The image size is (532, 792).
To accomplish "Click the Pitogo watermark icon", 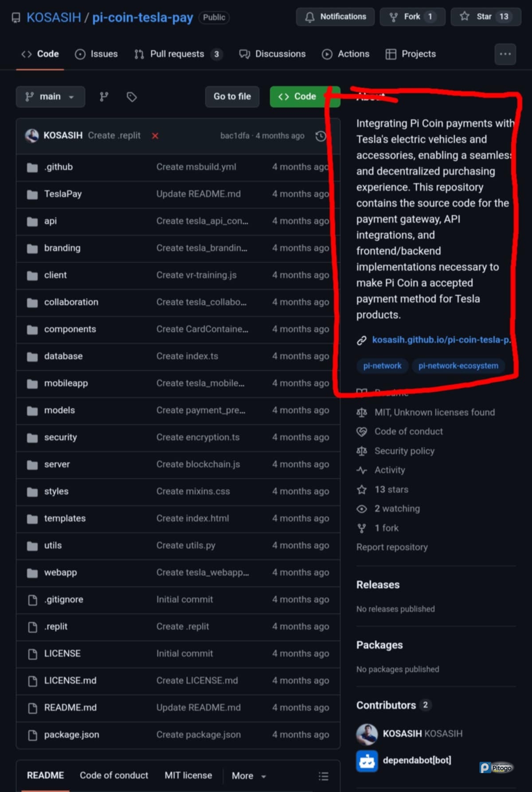I will [x=496, y=768].
